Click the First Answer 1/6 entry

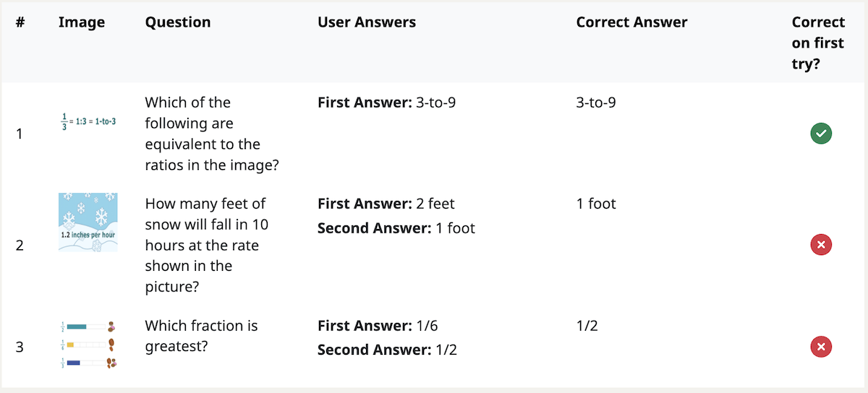point(378,326)
